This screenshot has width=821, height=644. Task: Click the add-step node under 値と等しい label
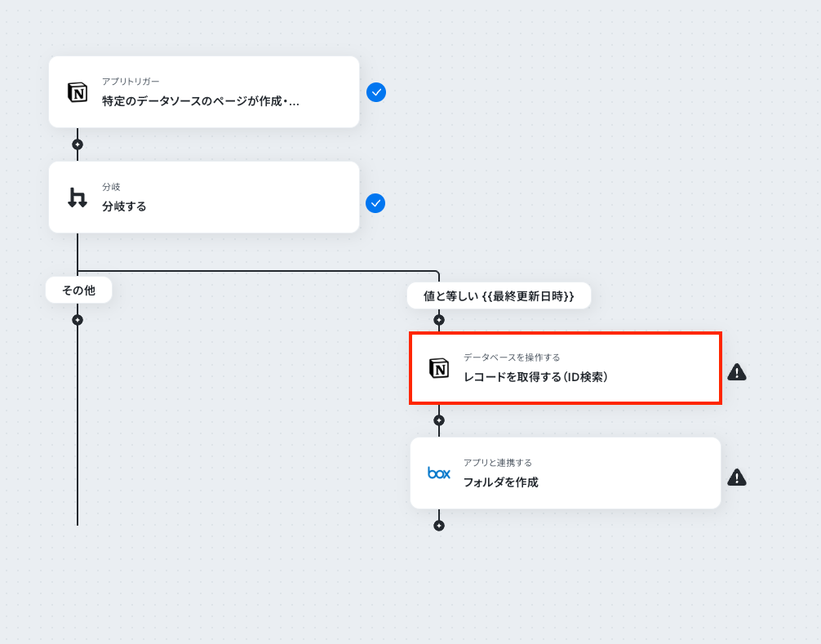(439, 320)
